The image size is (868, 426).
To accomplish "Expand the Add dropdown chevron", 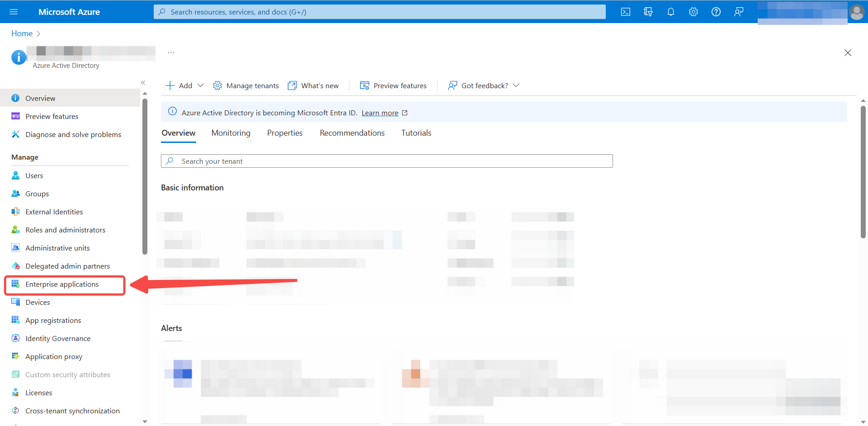I will pos(201,85).
